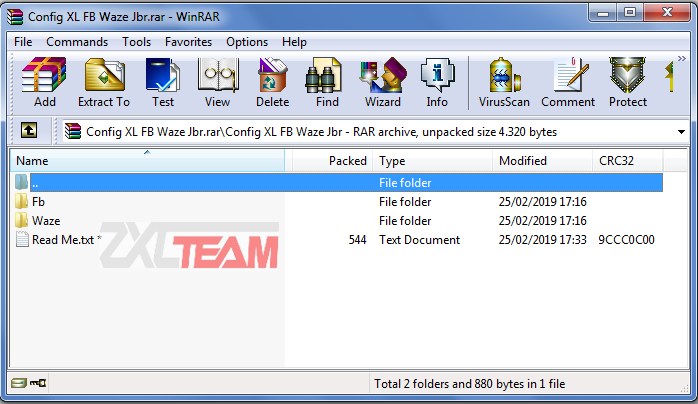The height and width of the screenshot is (404, 698).
Task: Close the WinRAR window
Action: tap(667, 13)
